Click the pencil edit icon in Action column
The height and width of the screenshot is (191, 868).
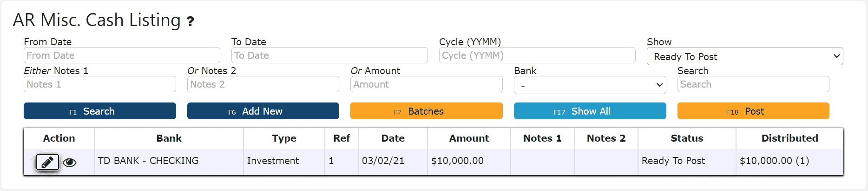pos(47,163)
